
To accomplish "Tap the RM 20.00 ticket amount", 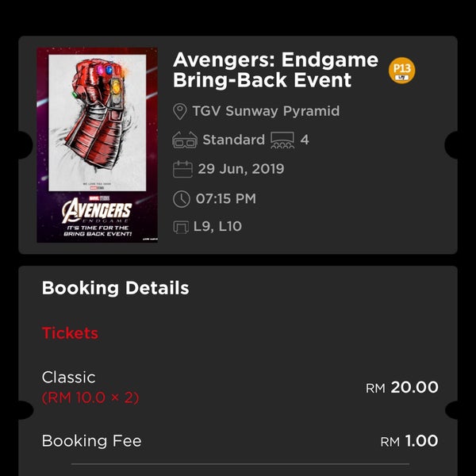I will pos(402,387).
